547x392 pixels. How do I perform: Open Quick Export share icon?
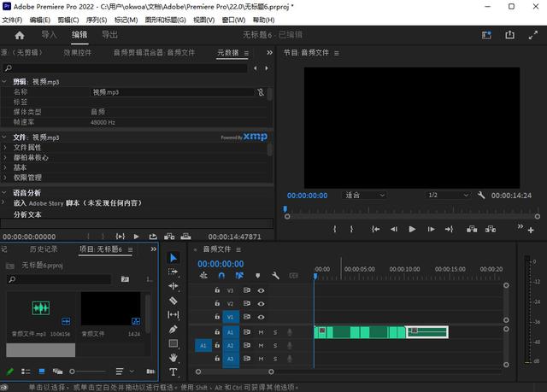(x=509, y=35)
